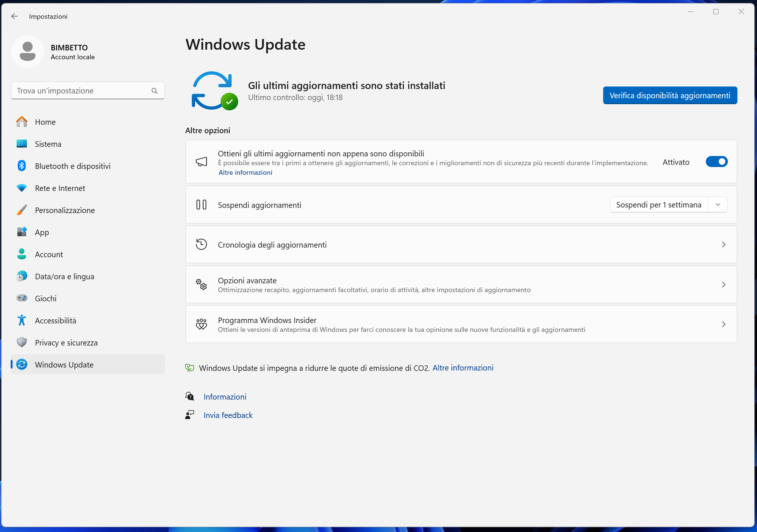Click the megaphone icon for latest updates
The width and height of the screenshot is (757, 532).
click(201, 162)
